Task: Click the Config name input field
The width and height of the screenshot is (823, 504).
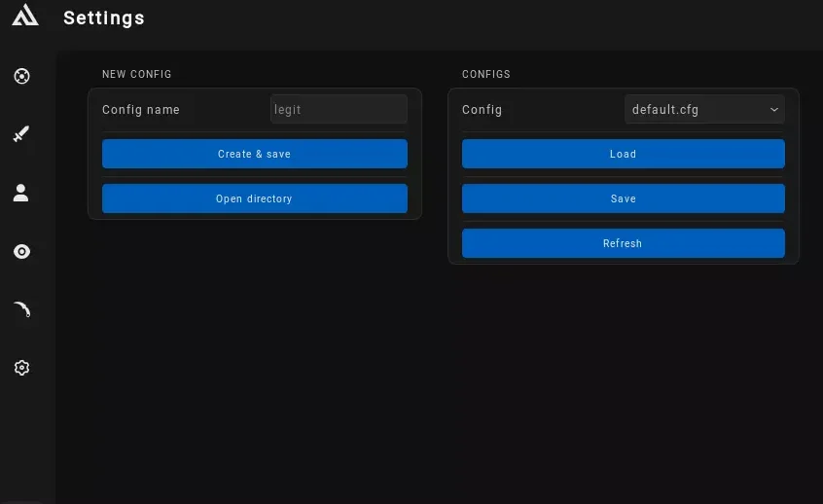Action: [338, 109]
